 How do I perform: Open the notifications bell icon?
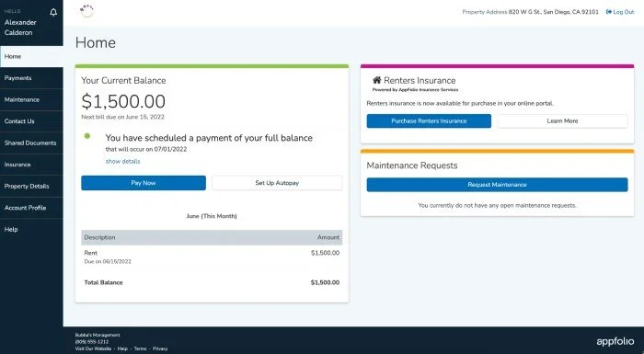(x=53, y=12)
